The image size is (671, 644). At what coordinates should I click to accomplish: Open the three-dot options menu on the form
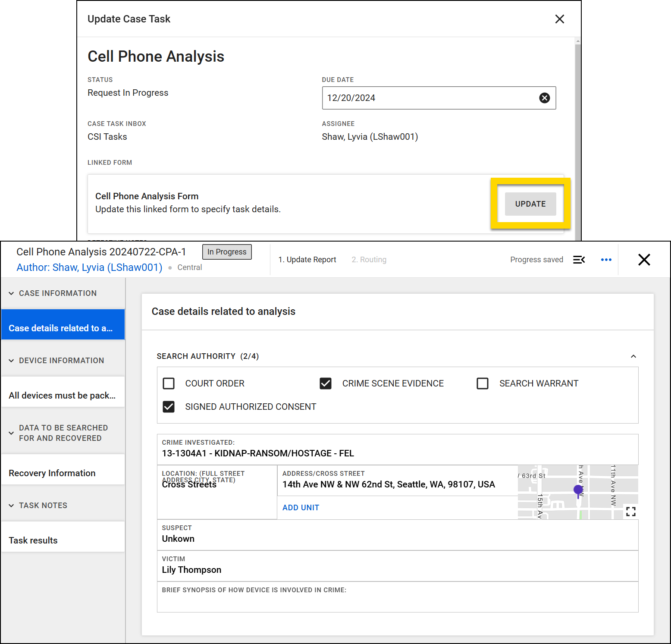pos(606,259)
